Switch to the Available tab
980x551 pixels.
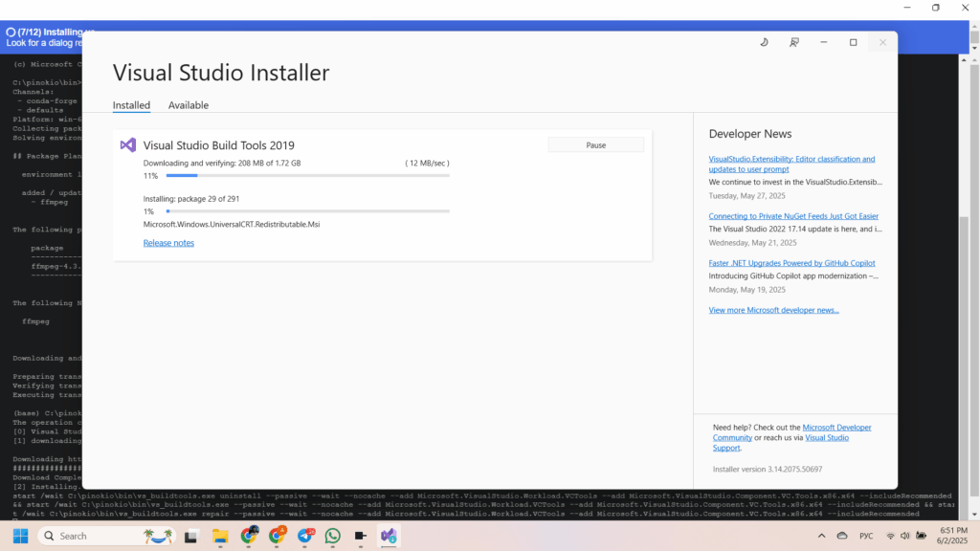[x=189, y=105]
